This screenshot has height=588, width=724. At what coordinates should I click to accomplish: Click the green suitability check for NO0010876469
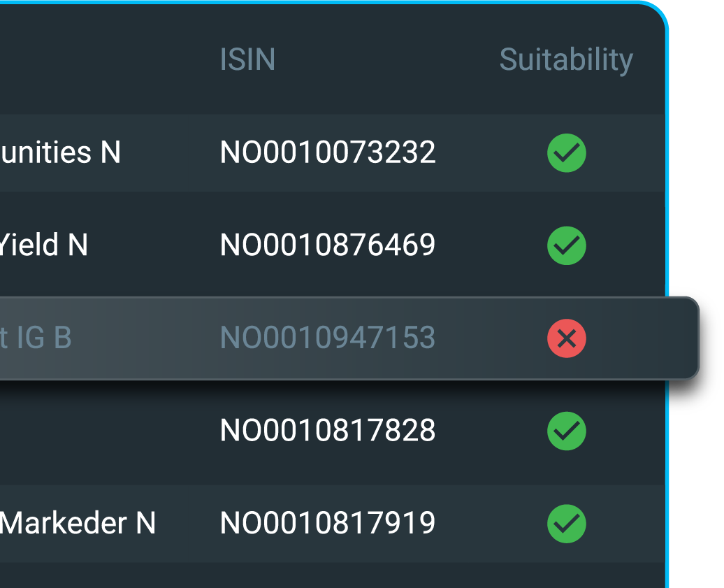[x=567, y=245]
